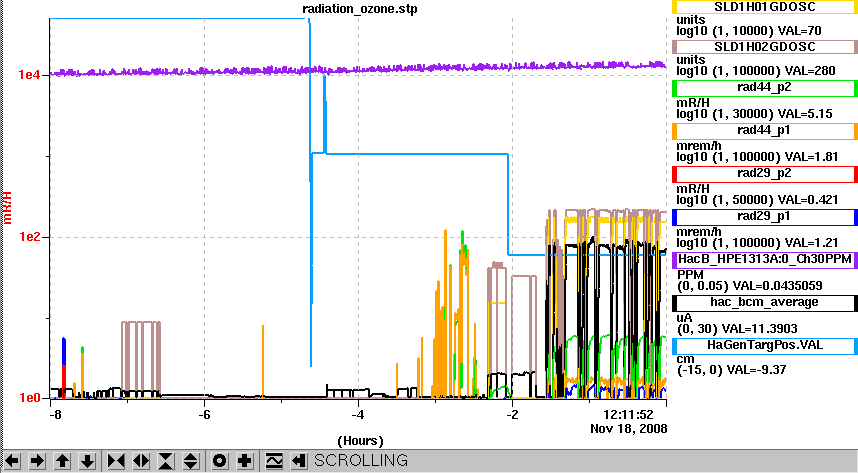Click the (Hours) x-axis title

tap(360, 441)
